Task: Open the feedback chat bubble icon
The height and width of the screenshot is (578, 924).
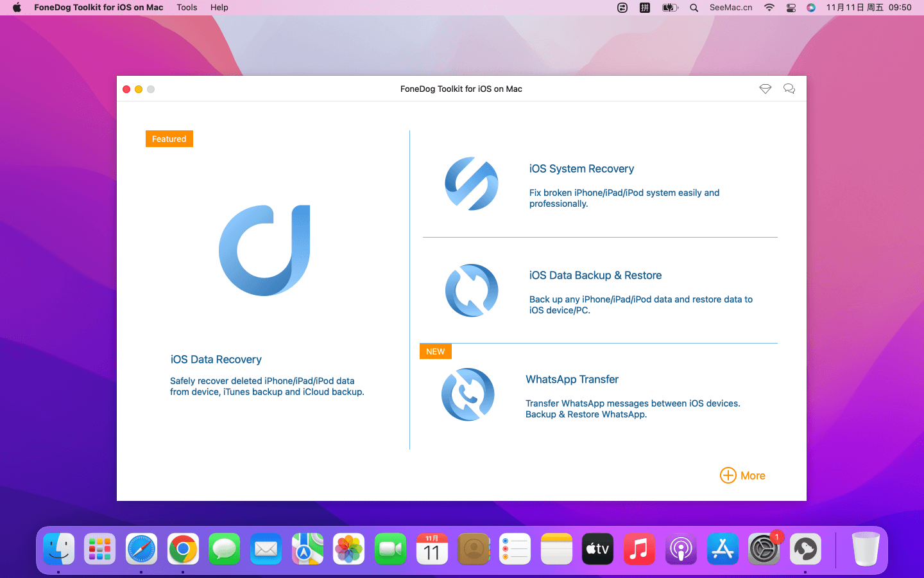Action: (789, 89)
